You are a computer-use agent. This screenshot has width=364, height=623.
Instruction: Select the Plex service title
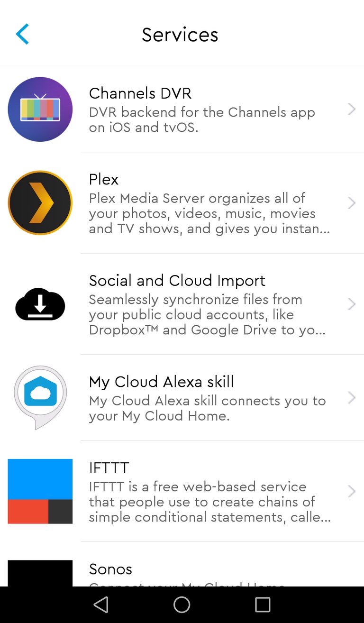pos(104,180)
